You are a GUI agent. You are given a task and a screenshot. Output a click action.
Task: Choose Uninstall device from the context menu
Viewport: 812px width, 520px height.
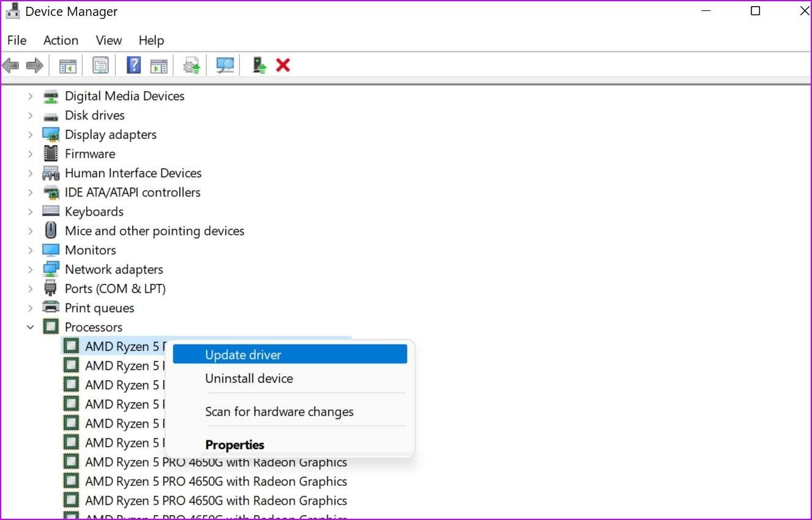[290, 378]
